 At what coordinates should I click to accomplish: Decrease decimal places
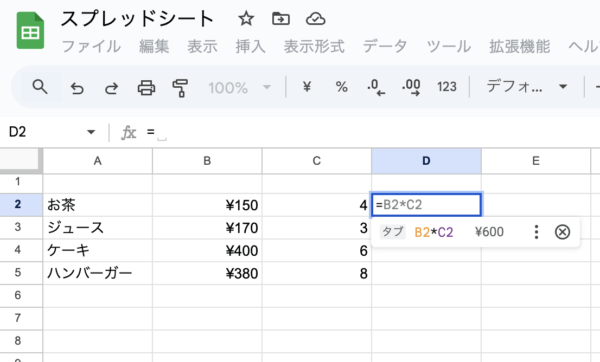tap(376, 87)
